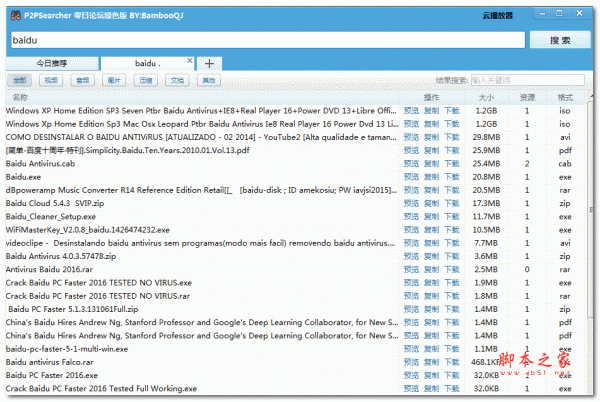Maximize the P2PSearcher window

[x=559, y=13]
